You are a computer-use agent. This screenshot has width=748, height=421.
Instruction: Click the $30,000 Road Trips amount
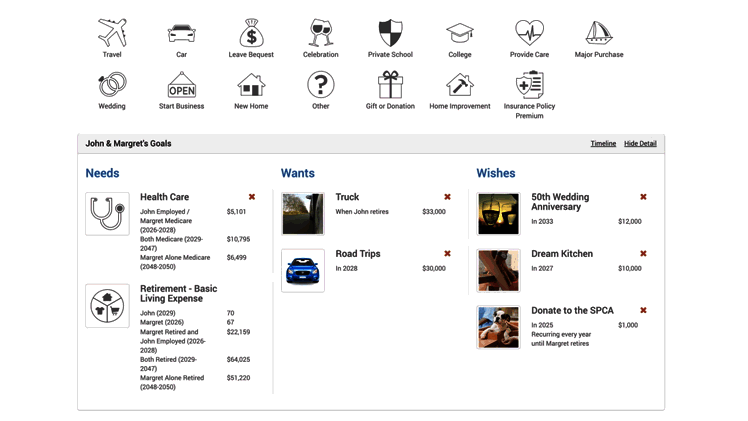(x=434, y=268)
